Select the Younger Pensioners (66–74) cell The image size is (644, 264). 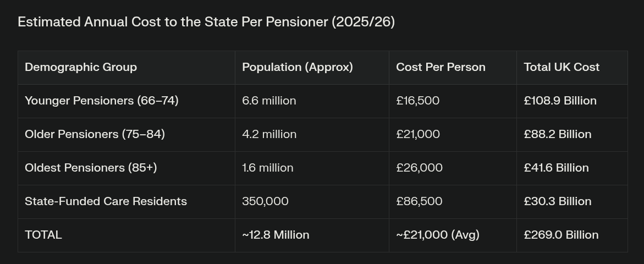point(102,101)
